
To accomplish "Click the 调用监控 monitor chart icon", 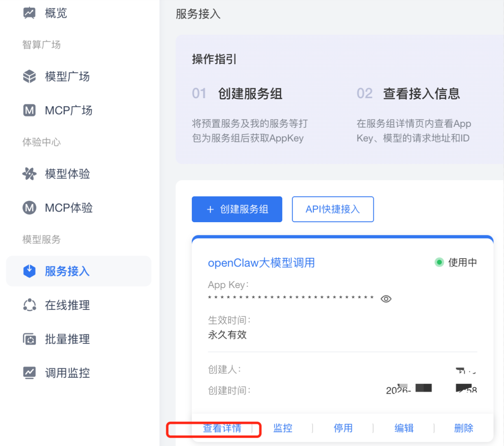I will pos(29,373).
